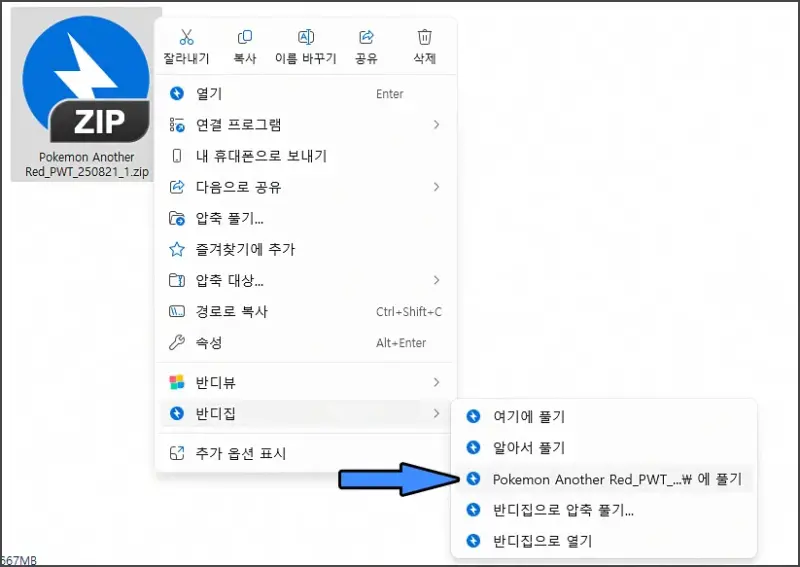Choose 압축 풀기... from context menu

click(306, 218)
